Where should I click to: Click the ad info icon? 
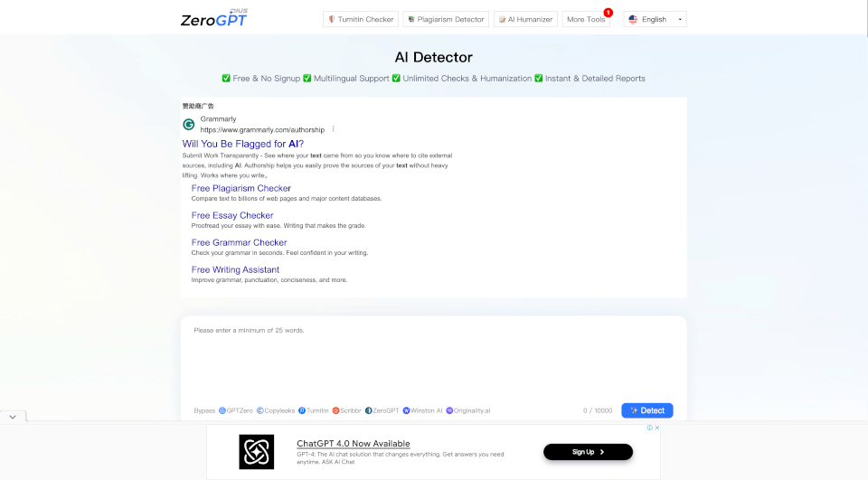649,428
